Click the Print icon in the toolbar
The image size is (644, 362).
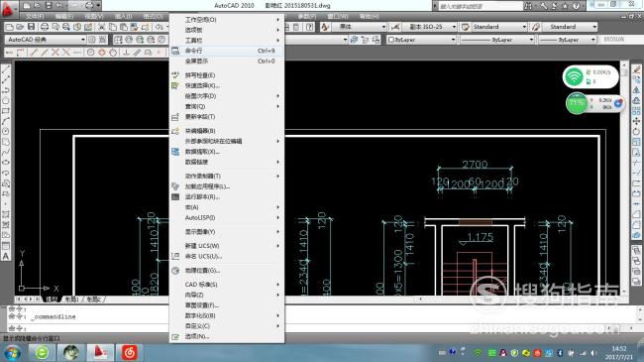click(x=45, y=27)
